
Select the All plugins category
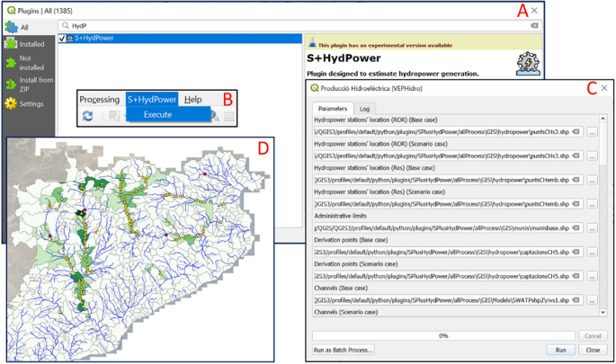click(x=23, y=28)
